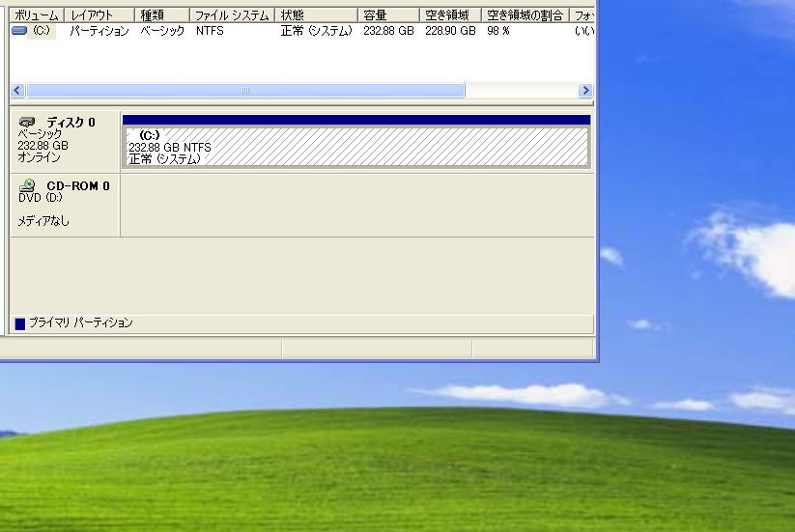Screen dimensions: 795x532
Task: Click the プライマリ パーティション legend label
Action: click(x=80, y=322)
